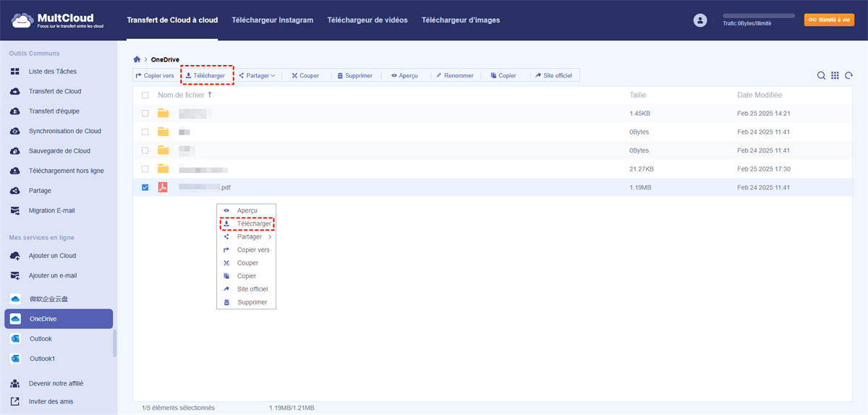The image size is (868, 415).
Task: Open the user account avatar icon
Action: click(x=699, y=20)
